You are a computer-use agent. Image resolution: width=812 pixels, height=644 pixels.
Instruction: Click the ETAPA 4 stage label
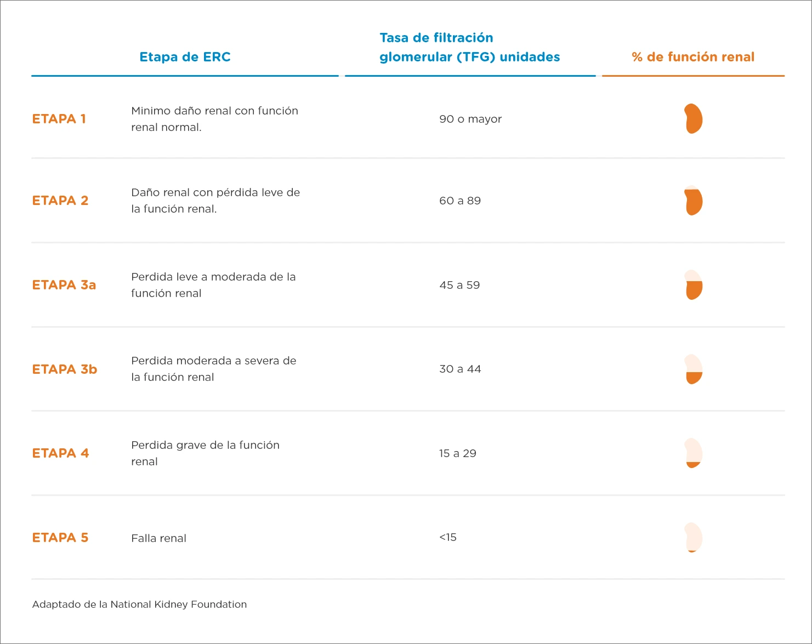pyautogui.click(x=60, y=453)
